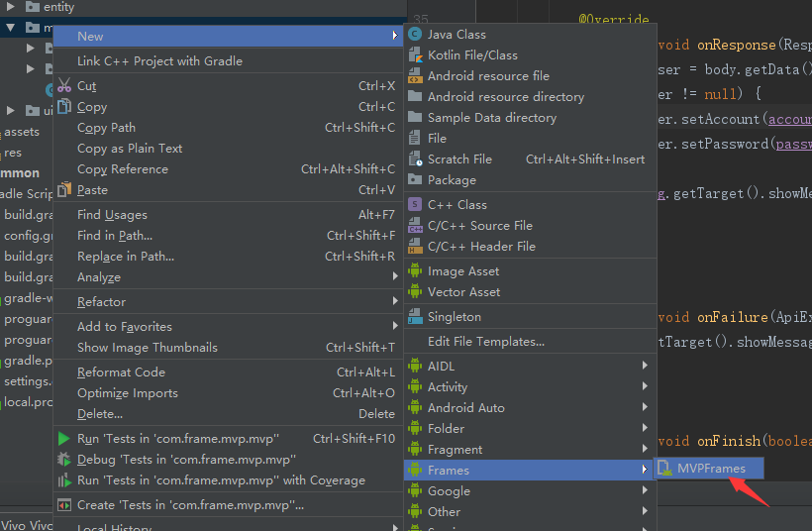Select MVPFrames in the Frames submenu
The height and width of the screenshot is (531, 812).
tap(708, 469)
